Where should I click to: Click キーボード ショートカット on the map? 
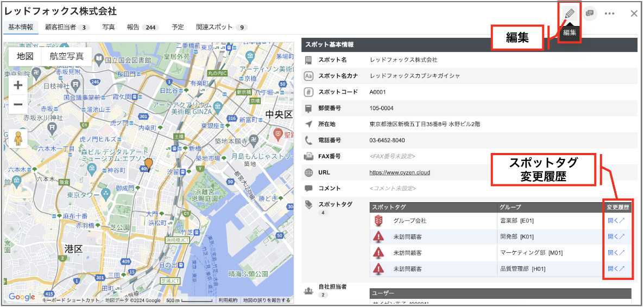[71, 300]
